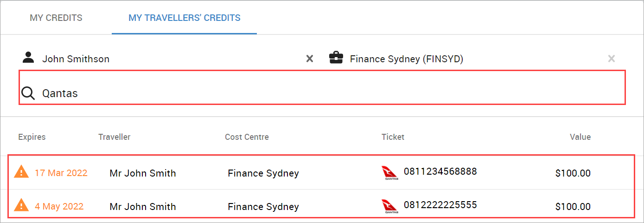The image size is (644, 223).
Task: Remove the Finance Sydney (FINSYD) filter
Action: pos(612,59)
